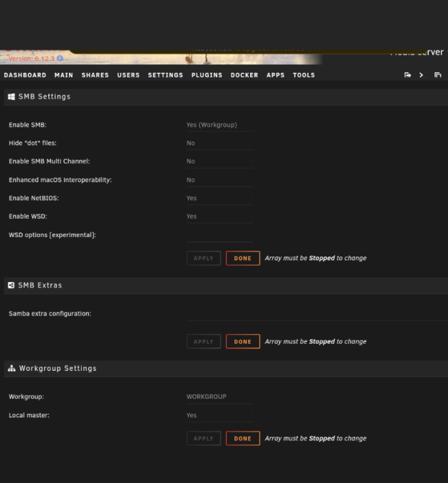Image resolution: width=448 pixels, height=483 pixels.
Task: Click the SMB Extras section title
Action: (x=40, y=285)
